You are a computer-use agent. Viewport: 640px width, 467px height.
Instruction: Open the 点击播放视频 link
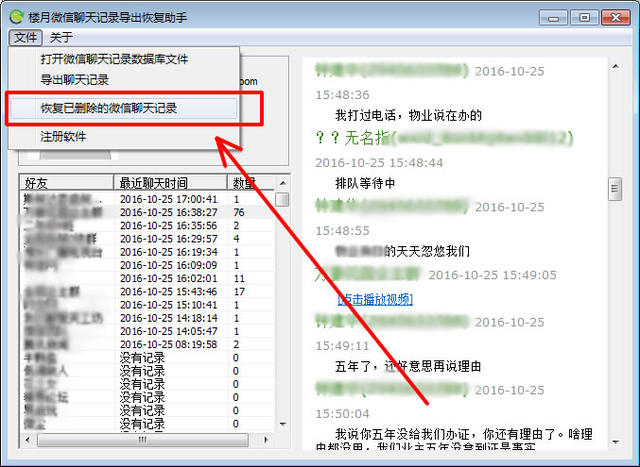tap(376, 300)
